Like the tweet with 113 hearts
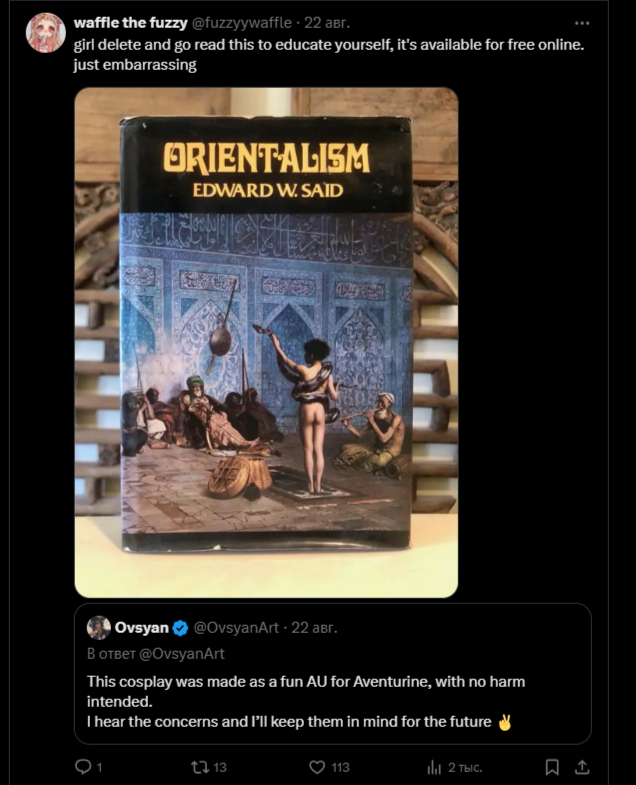This screenshot has height=785, width=636. pos(316,766)
